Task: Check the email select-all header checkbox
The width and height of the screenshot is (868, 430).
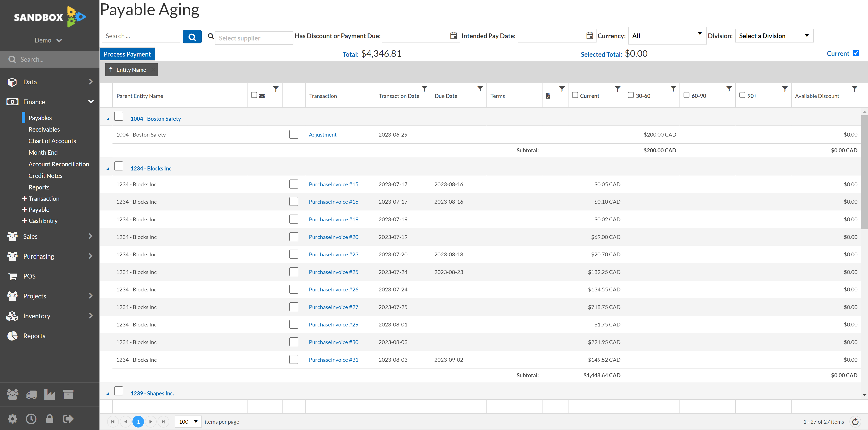Action: pos(254,95)
